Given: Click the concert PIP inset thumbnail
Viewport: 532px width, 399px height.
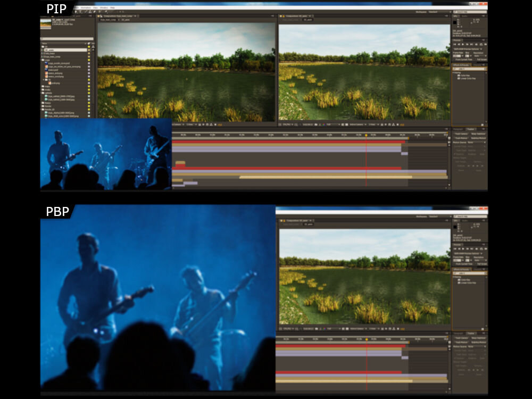Looking at the screenshot, I should click(105, 154).
